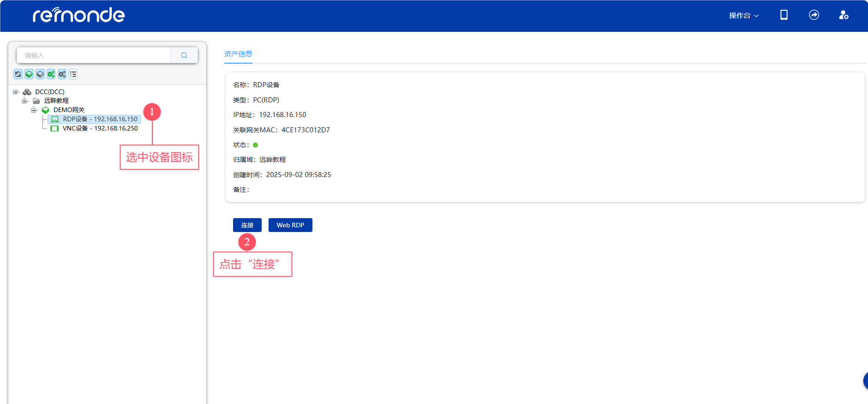
Task: Click the gray gears offline device icon
Action: pyautogui.click(x=62, y=74)
